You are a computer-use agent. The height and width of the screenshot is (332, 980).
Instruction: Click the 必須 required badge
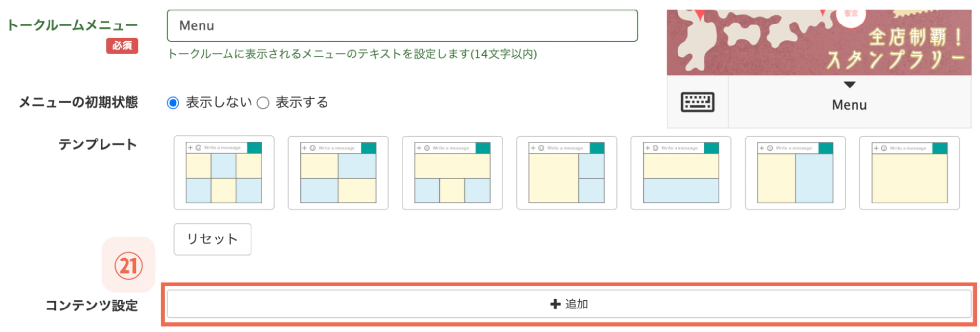click(123, 47)
